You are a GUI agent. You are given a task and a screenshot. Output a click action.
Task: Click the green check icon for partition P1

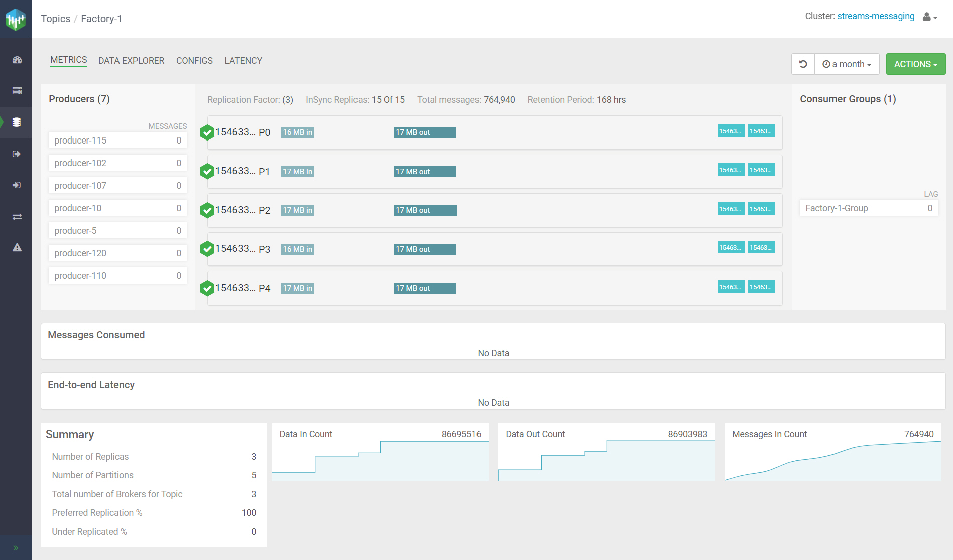pos(207,171)
